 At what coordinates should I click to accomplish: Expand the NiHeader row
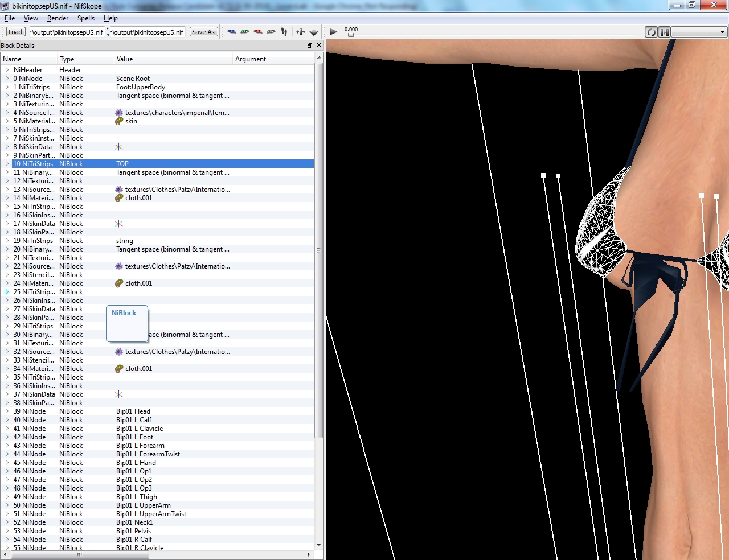click(x=7, y=70)
